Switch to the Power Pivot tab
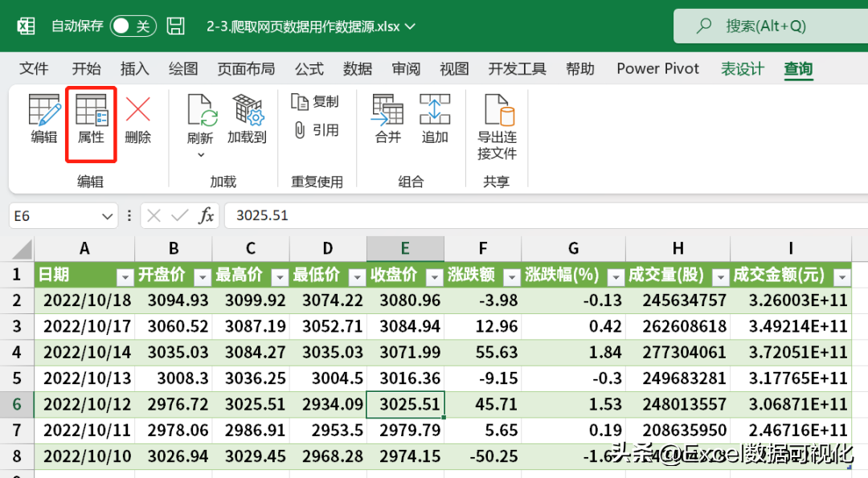This screenshot has height=478, width=868. point(657,69)
